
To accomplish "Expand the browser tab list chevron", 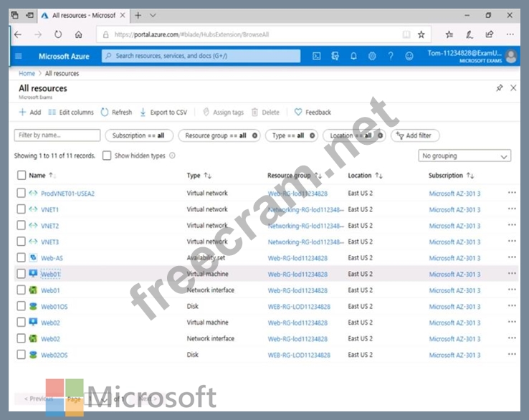I will coord(153,16).
